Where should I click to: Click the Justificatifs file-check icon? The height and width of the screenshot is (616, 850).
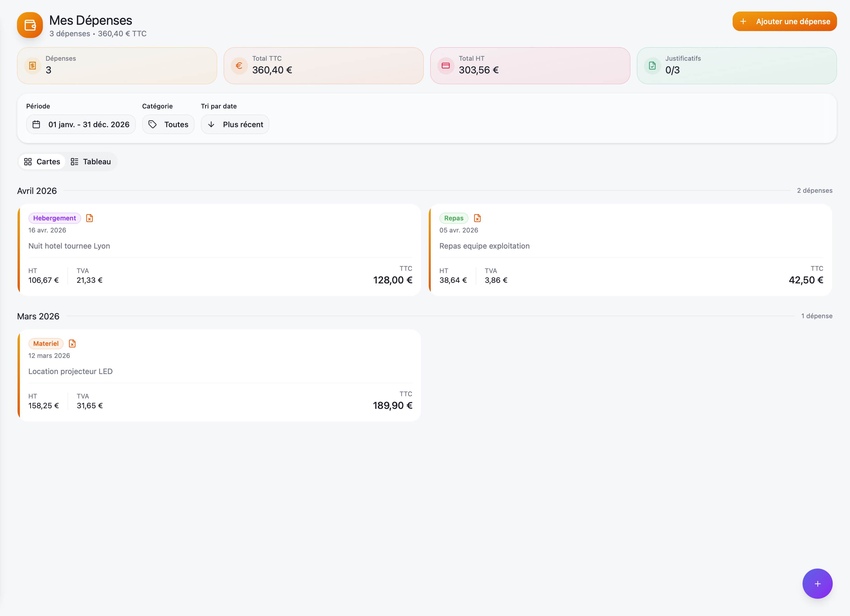pos(652,66)
